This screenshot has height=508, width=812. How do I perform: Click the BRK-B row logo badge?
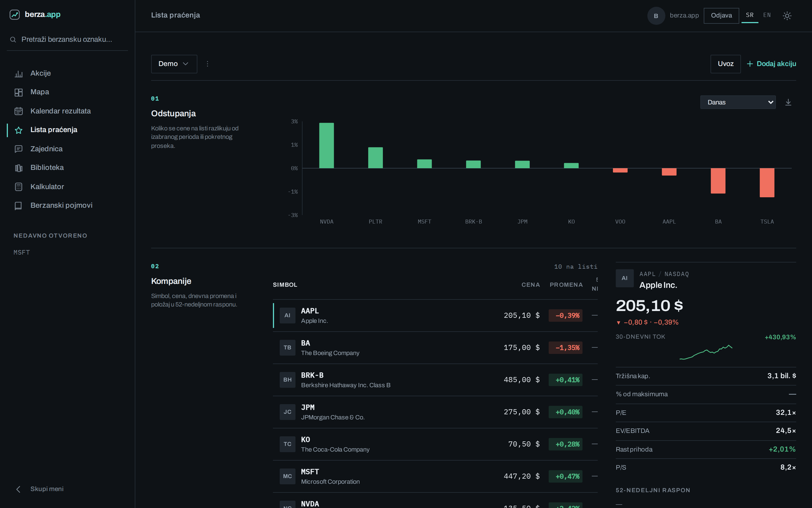pos(288,380)
